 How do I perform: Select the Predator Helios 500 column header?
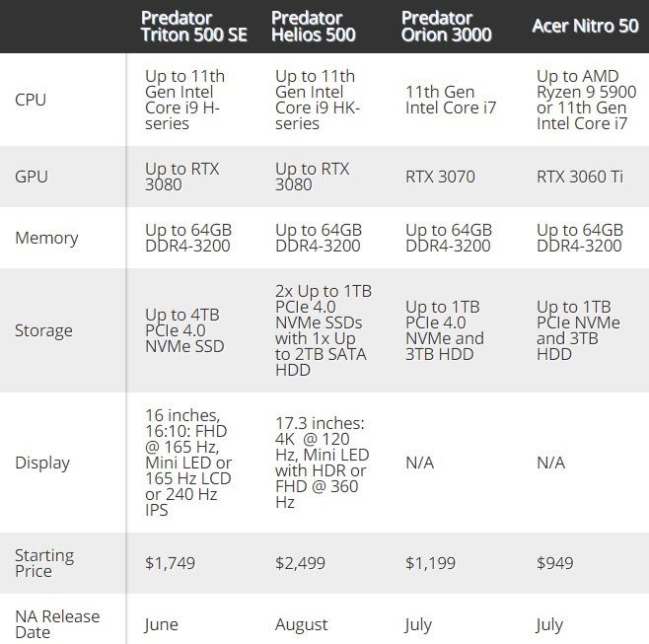pyautogui.click(x=314, y=27)
